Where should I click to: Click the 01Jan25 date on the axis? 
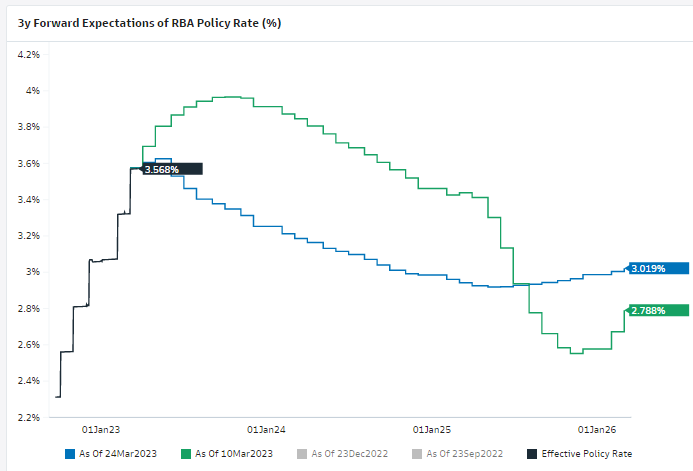(x=432, y=429)
